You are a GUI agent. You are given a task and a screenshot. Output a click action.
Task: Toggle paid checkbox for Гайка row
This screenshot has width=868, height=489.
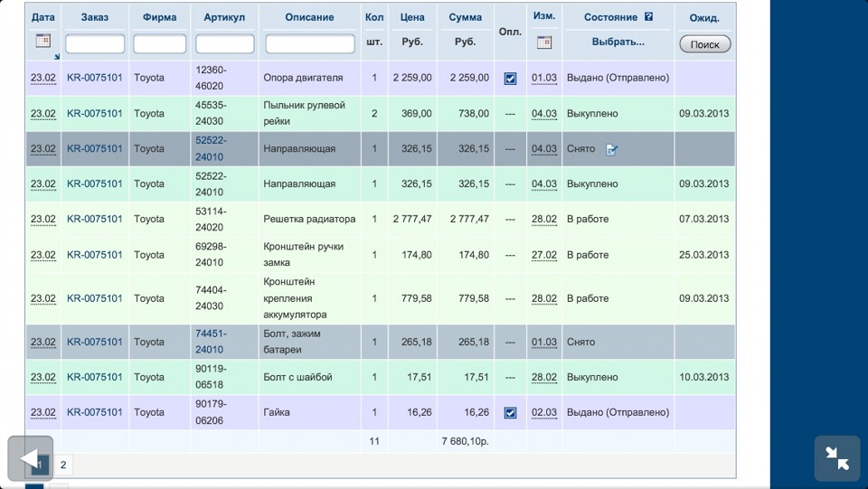[510, 413]
